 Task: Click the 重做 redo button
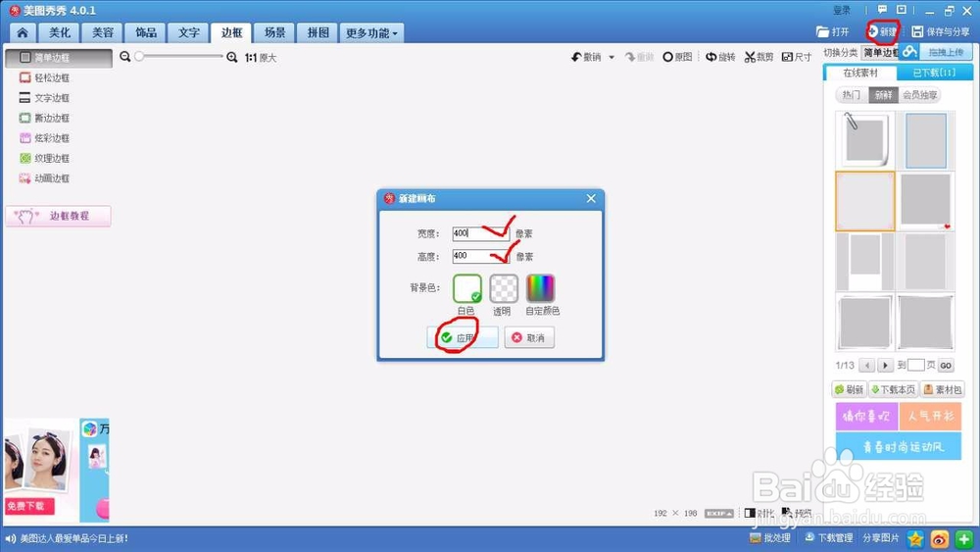click(639, 57)
